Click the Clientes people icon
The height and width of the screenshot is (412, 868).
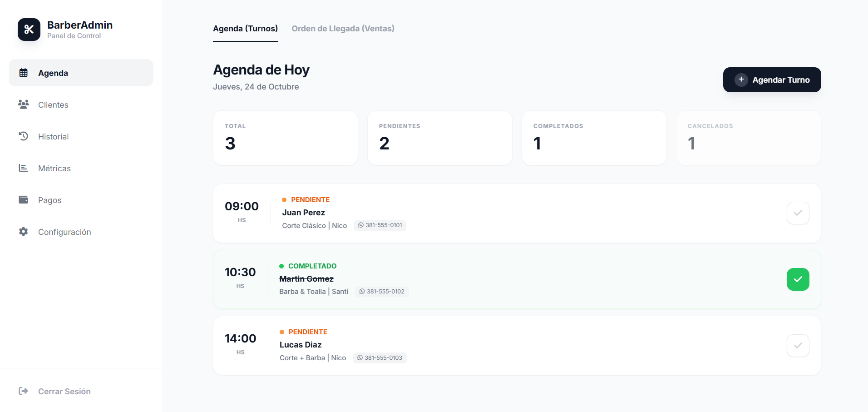[x=24, y=104]
